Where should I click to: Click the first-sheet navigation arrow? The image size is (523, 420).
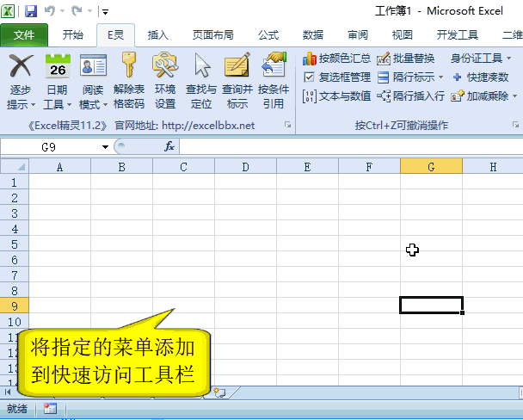[x=8, y=392]
